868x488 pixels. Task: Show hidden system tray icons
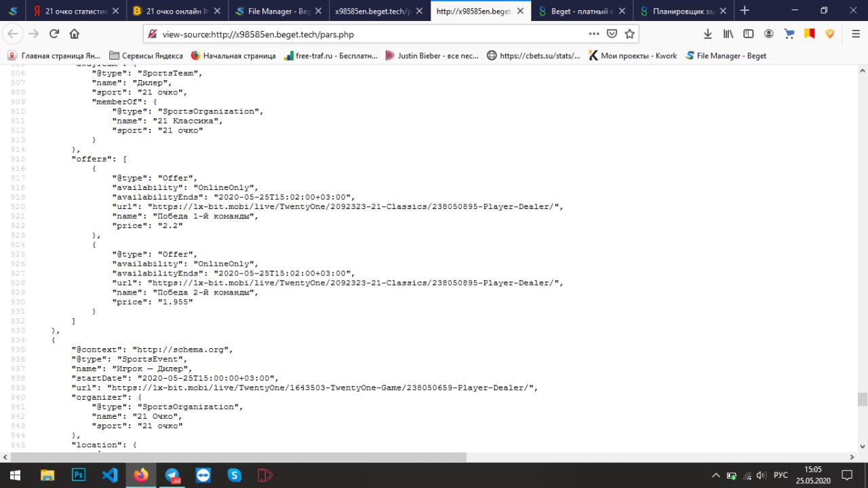[716, 475]
